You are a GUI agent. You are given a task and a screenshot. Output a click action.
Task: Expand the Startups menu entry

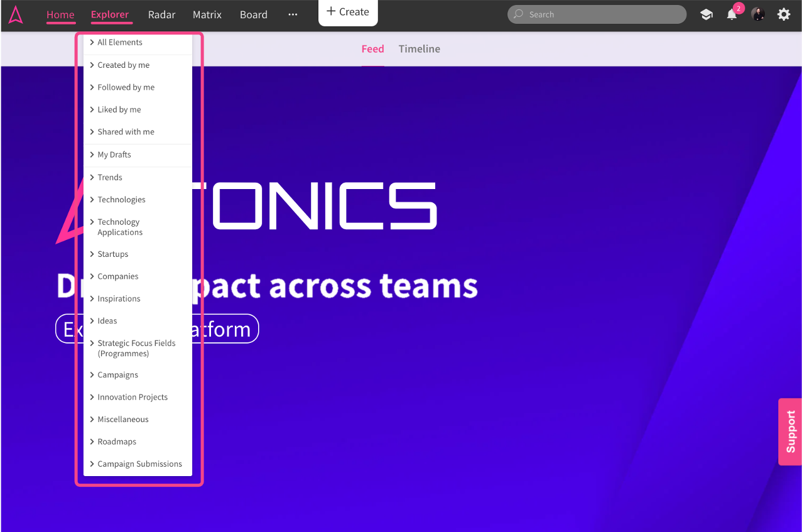(x=112, y=254)
